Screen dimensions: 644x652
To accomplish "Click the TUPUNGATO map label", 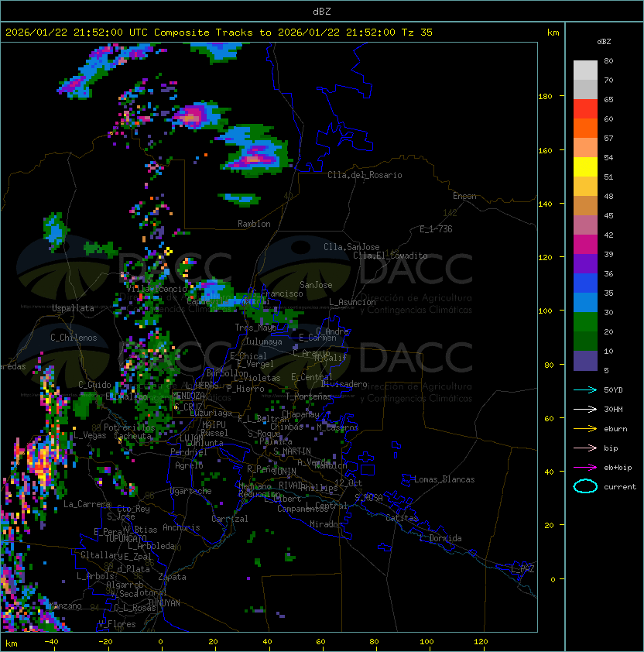I will click(x=125, y=538).
